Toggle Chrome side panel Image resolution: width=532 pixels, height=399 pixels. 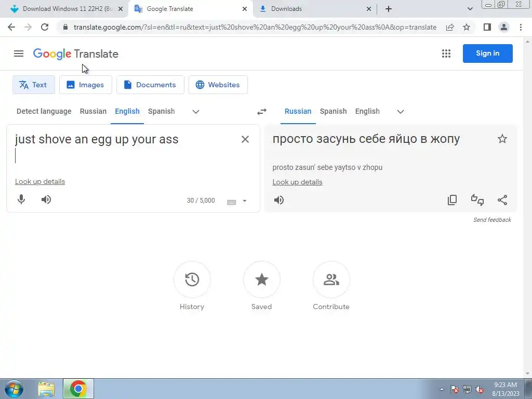tap(487, 27)
